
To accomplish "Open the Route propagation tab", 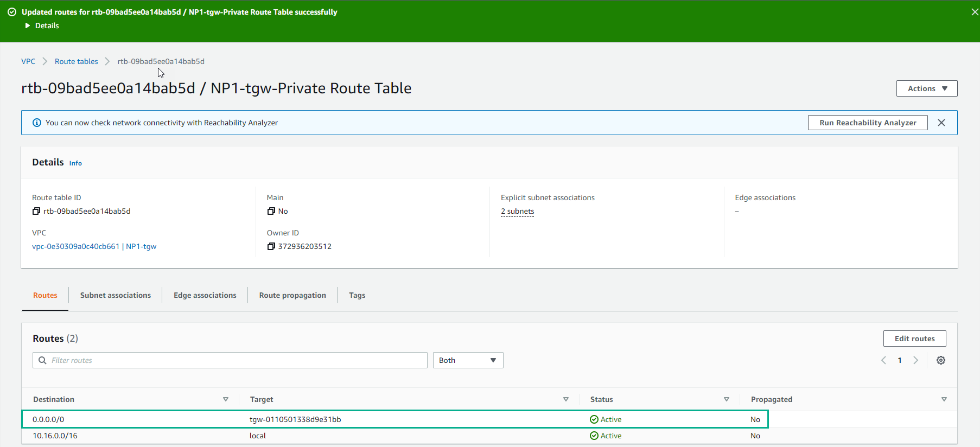I will coord(292,295).
